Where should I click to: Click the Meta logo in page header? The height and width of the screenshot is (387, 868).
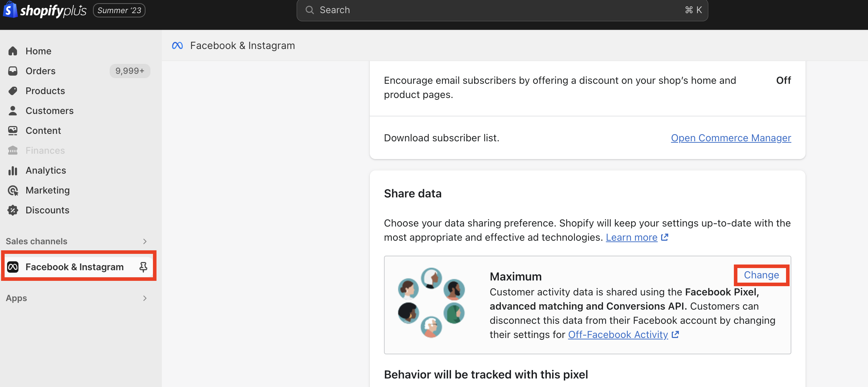177,45
